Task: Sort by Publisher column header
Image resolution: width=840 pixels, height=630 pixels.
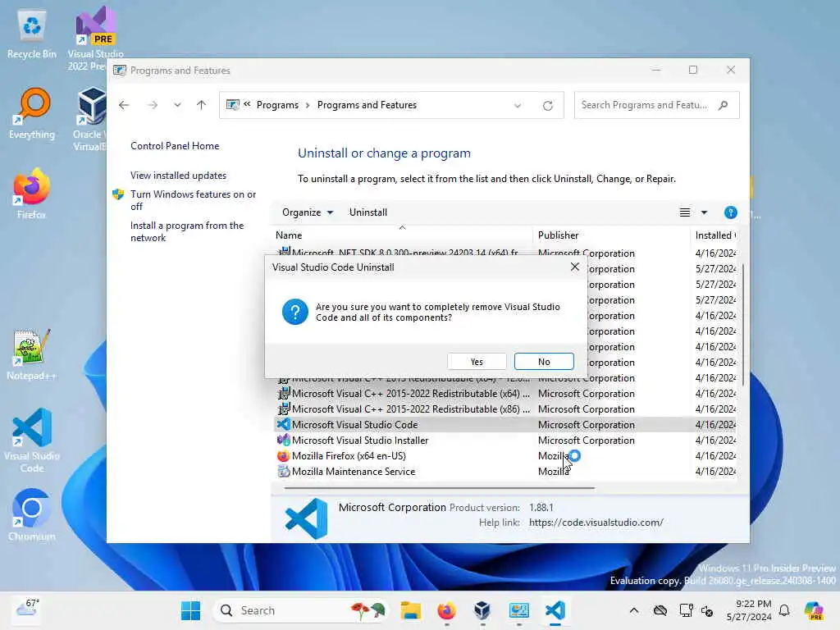Action: click(612, 235)
